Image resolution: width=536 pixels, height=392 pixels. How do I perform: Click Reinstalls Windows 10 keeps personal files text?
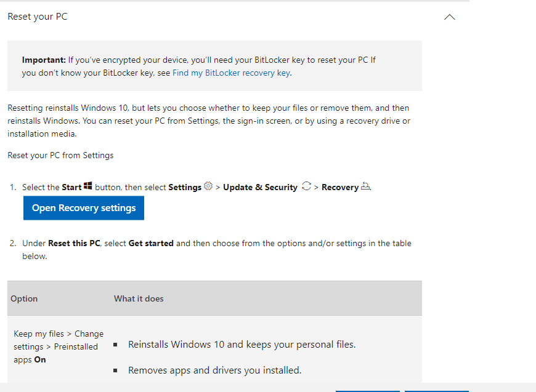242,345
